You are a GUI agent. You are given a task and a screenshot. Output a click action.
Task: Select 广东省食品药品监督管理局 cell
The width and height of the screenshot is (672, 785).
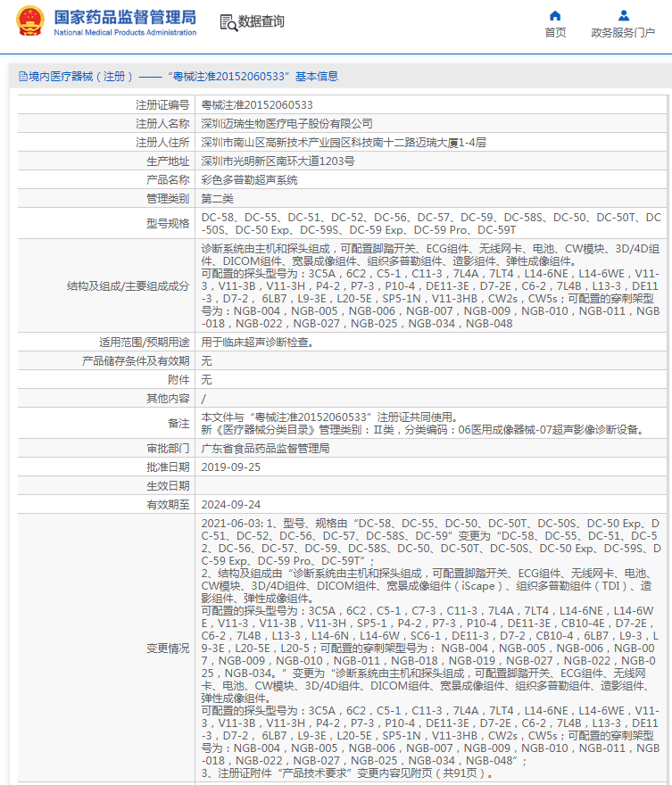point(265,449)
